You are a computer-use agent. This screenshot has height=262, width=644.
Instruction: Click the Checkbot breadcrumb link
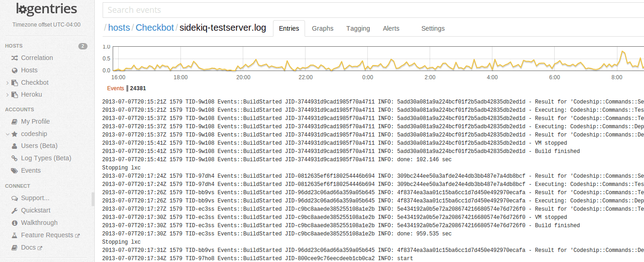155,27
